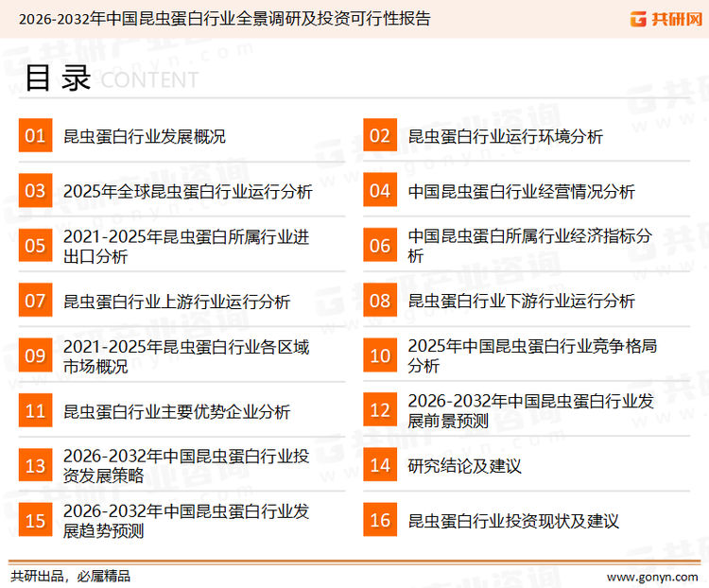Screen dimensions: 709x588
Task: Select 昆虫蛋白行业下游行业运行分析 entry
Action: click(x=521, y=302)
